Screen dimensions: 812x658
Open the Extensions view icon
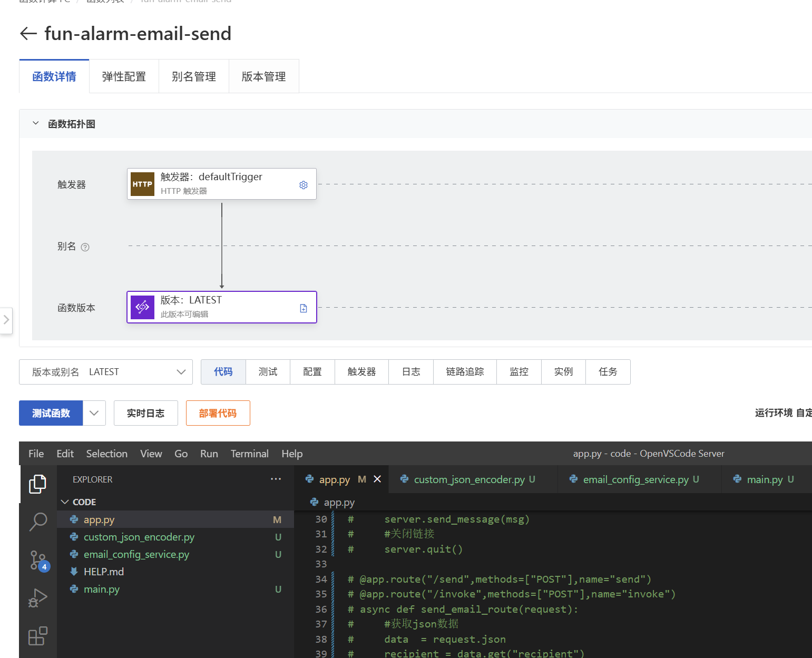(37, 636)
